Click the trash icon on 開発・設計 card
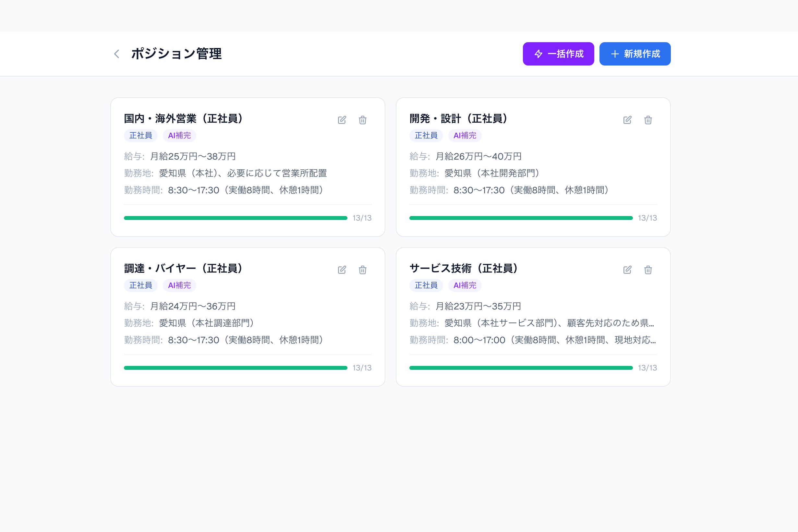The height and width of the screenshot is (532, 798). 648,120
